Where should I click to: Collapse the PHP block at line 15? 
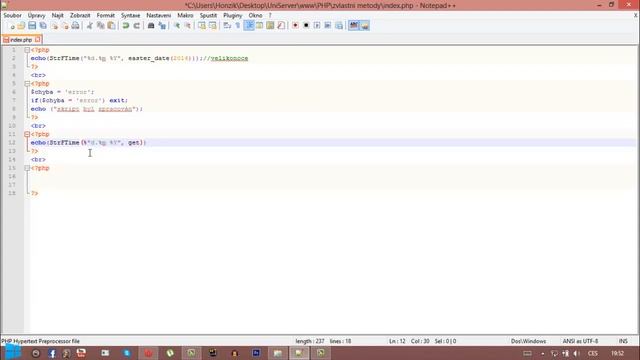[x=27, y=168]
